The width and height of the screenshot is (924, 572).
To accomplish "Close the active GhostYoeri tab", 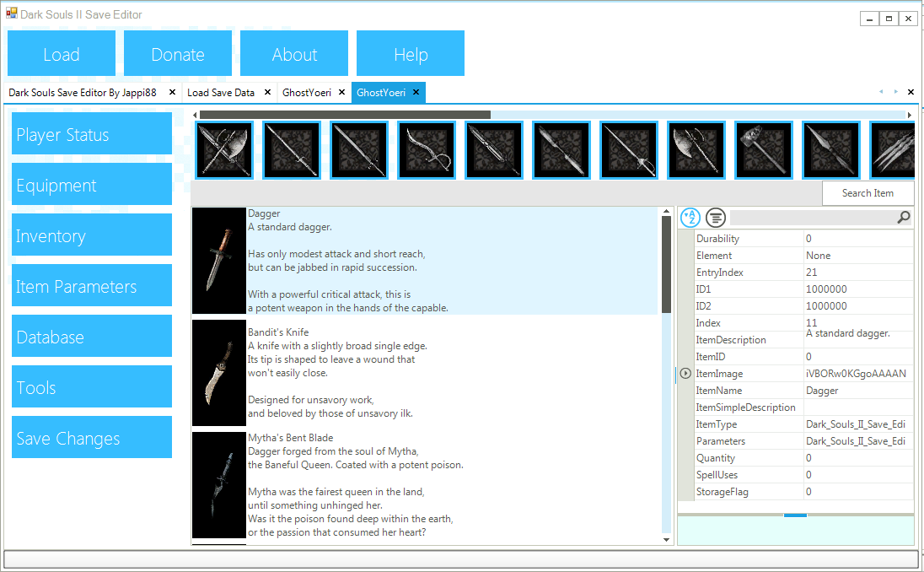I will tap(416, 92).
